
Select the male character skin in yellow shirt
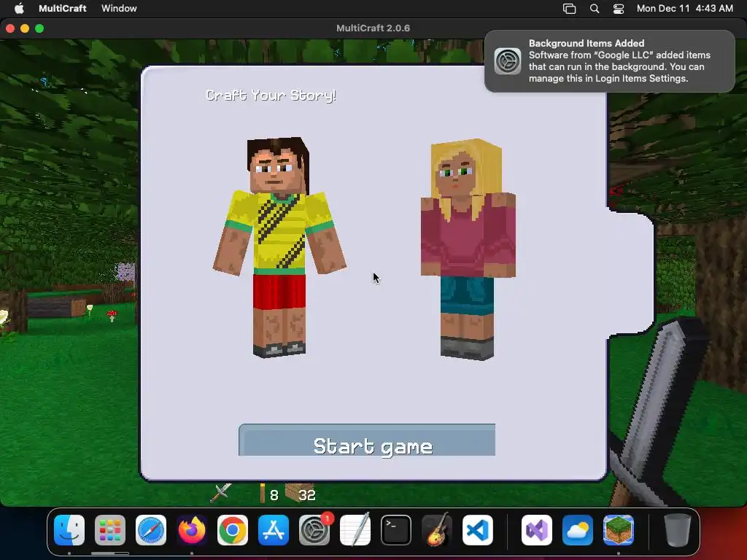(279, 247)
